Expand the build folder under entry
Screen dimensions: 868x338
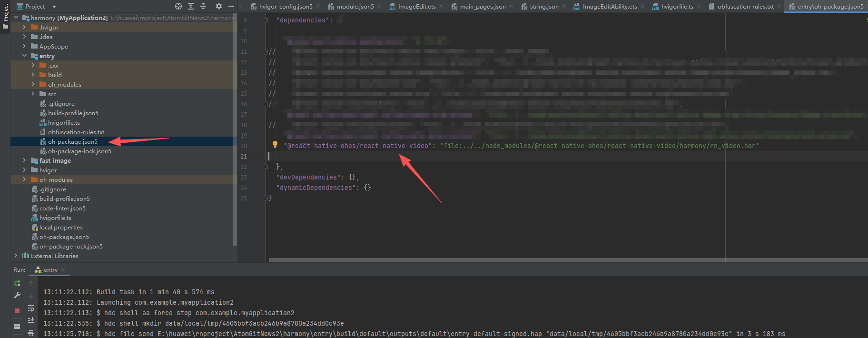(33, 75)
